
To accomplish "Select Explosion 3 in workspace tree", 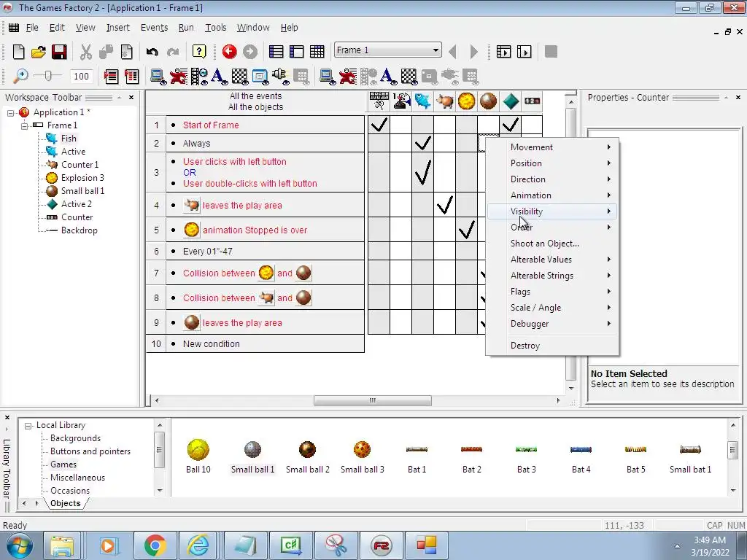I will (x=82, y=178).
